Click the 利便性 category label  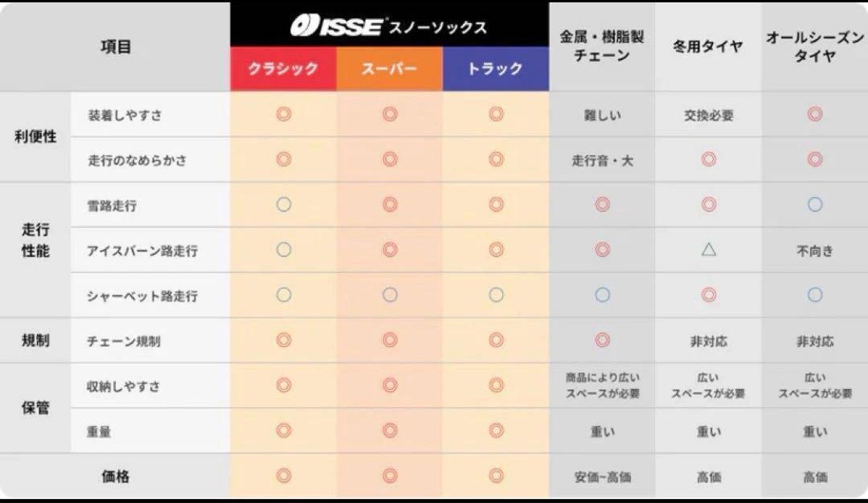35,137
